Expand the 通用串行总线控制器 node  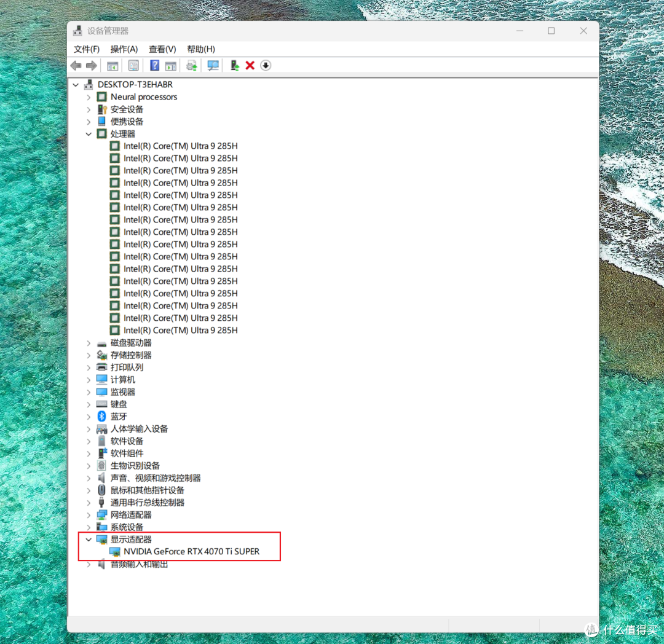point(89,503)
